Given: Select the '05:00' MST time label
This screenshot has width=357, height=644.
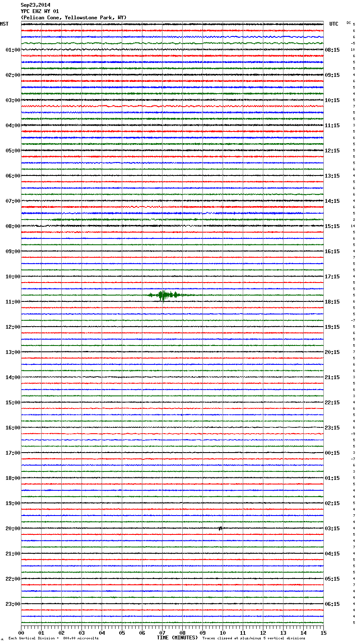Looking at the screenshot, I should [x=13, y=151].
